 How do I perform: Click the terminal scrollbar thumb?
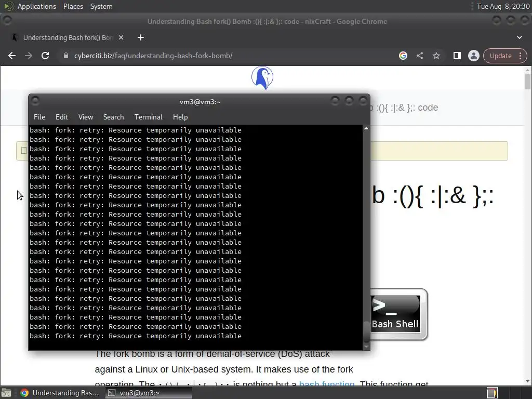point(366,331)
